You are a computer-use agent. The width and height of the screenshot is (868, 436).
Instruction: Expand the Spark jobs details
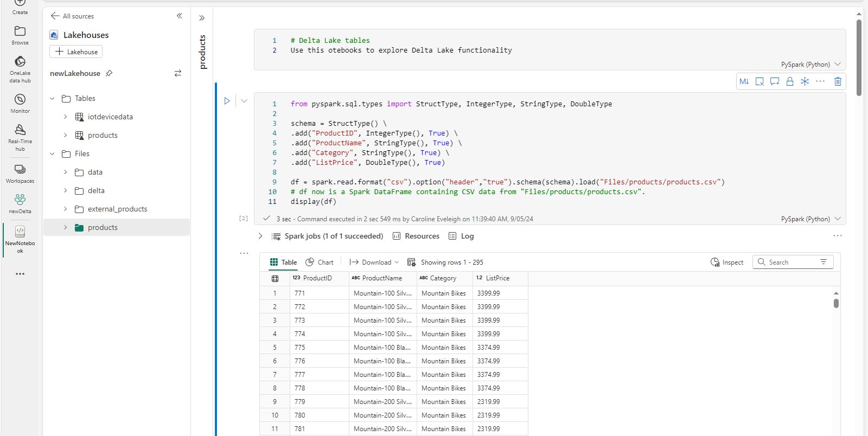click(x=260, y=236)
